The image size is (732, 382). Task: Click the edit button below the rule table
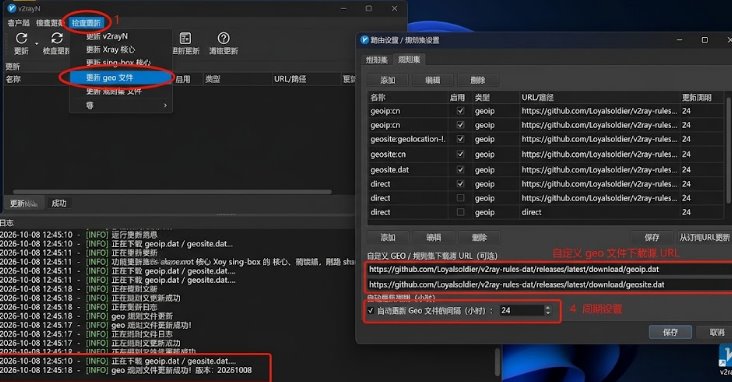(x=434, y=237)
